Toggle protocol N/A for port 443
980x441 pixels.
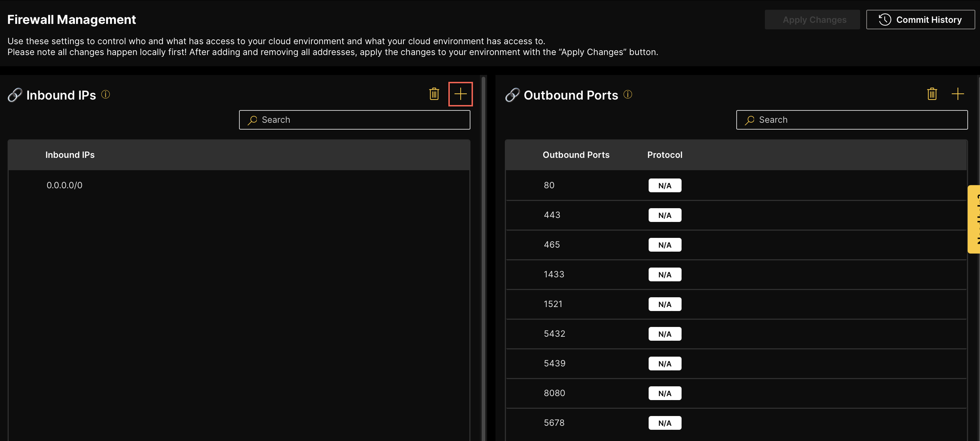[x=665, y=215]
